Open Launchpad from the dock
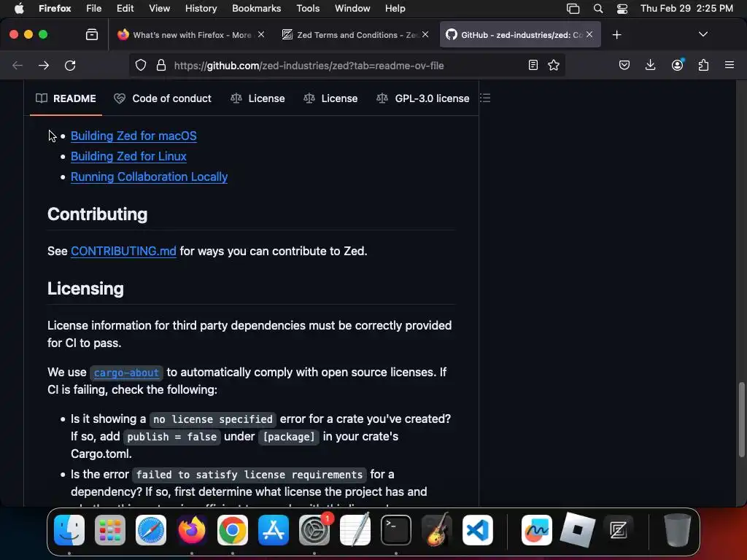Screen dimensions: 747x560 (x=110, y=530)
